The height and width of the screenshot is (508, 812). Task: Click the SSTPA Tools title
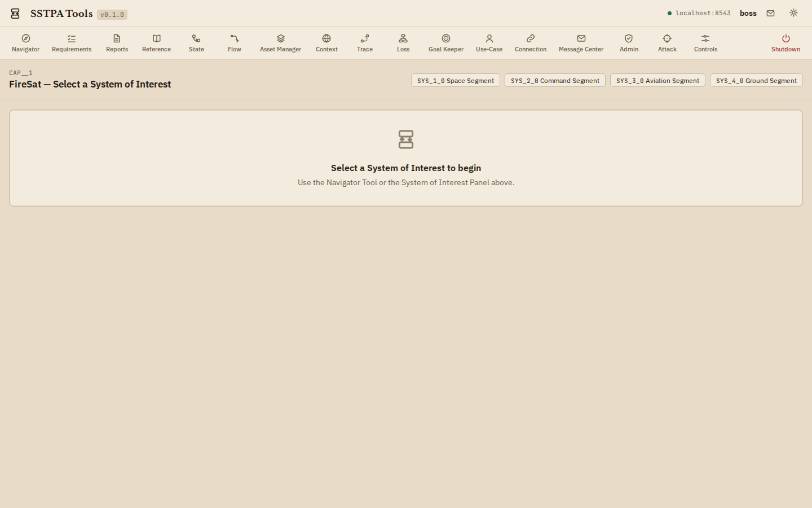(x=61, y=14)
